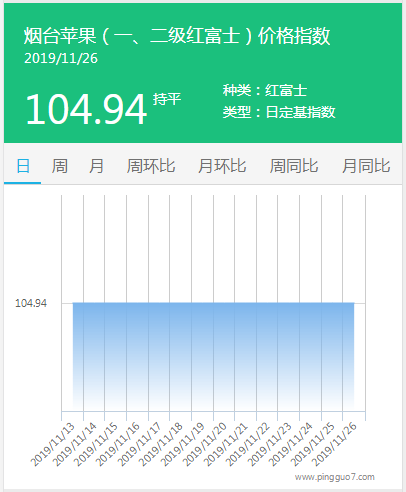The width and height of the screenshot is (406, 492).
Task: Switch to the 周 weekly tab
Action: 60,166
